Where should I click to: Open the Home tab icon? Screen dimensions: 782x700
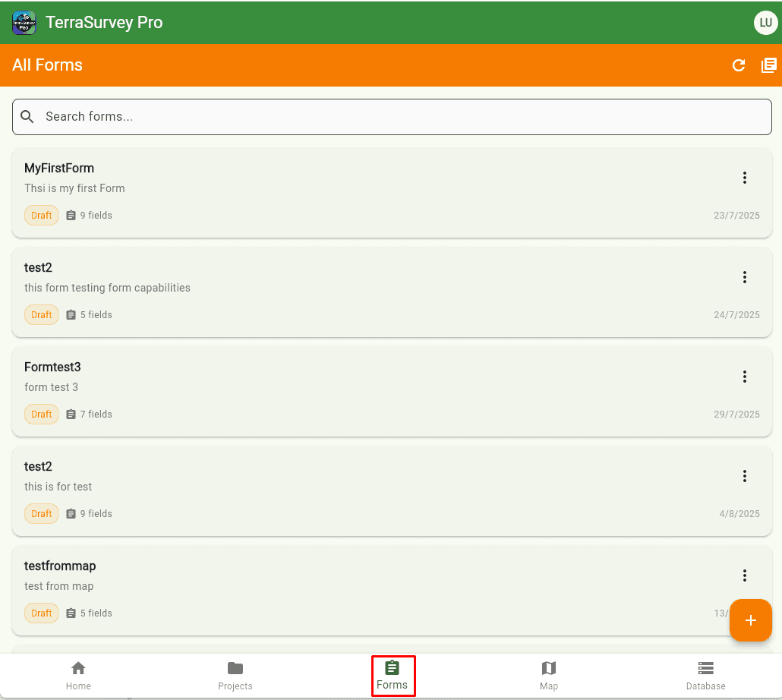[x=78, y=668]
